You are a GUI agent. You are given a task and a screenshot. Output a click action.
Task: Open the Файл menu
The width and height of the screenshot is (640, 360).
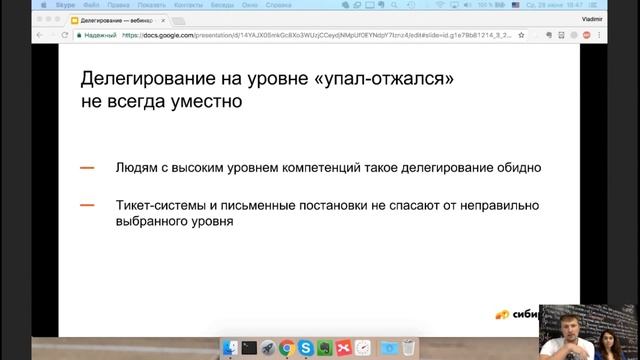[91, 5]
